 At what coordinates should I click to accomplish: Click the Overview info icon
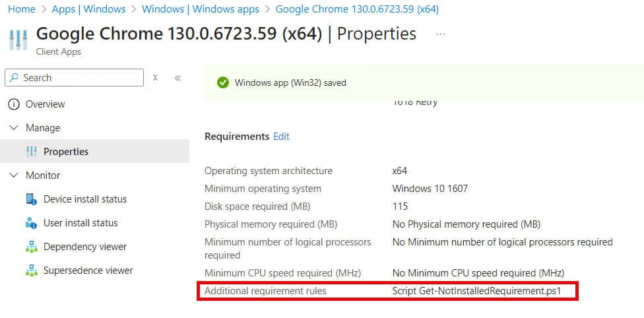click(14, 104)
